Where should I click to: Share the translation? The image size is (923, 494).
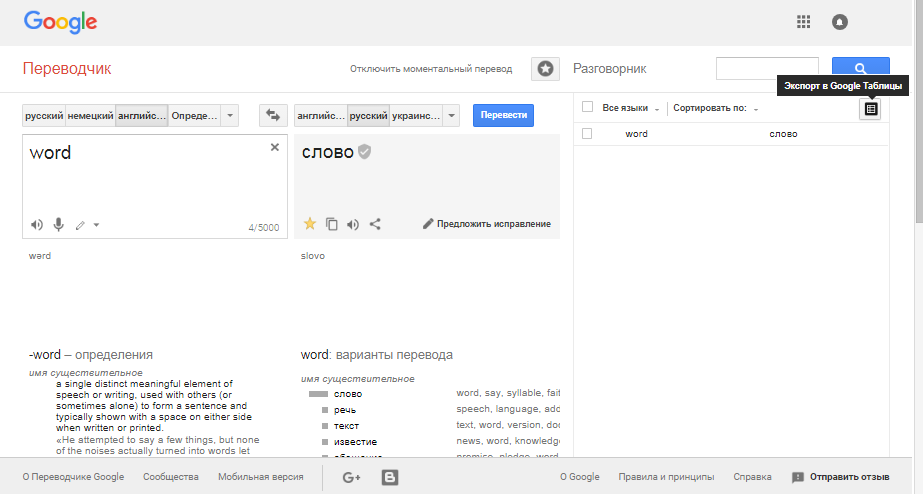(375, 224)
